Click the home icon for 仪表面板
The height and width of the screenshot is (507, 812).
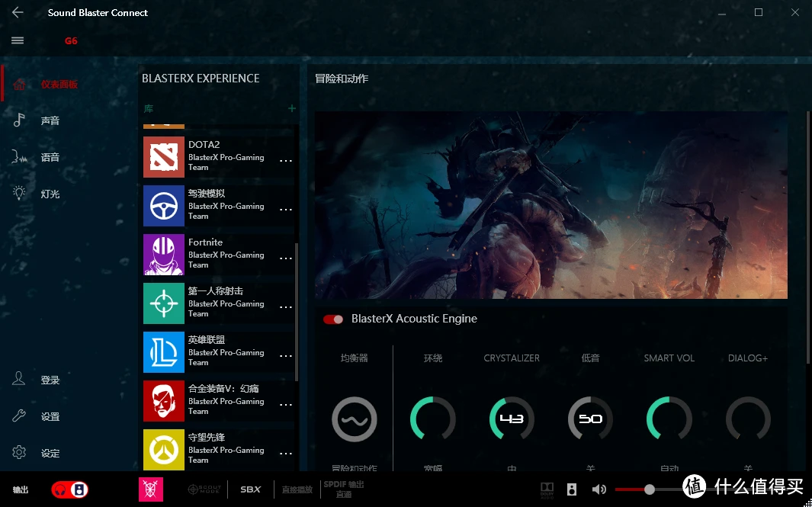pos(19,84)
